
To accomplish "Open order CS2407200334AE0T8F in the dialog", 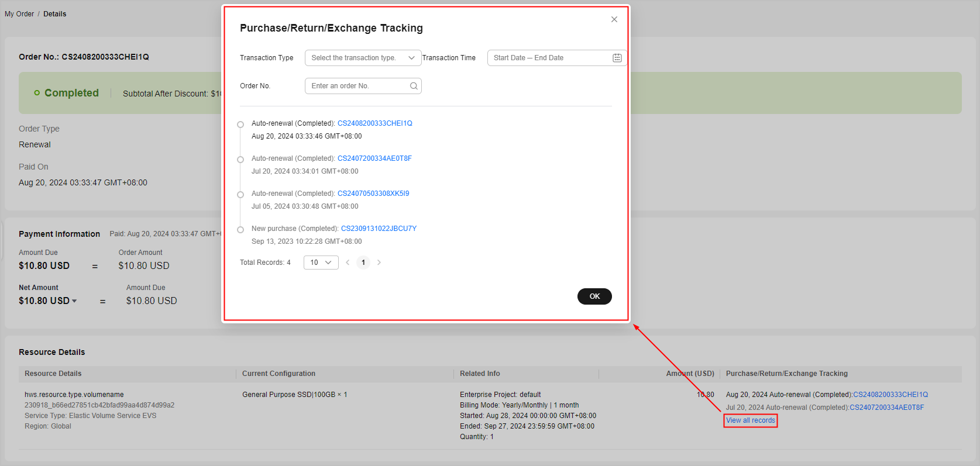I will (374, 158).
